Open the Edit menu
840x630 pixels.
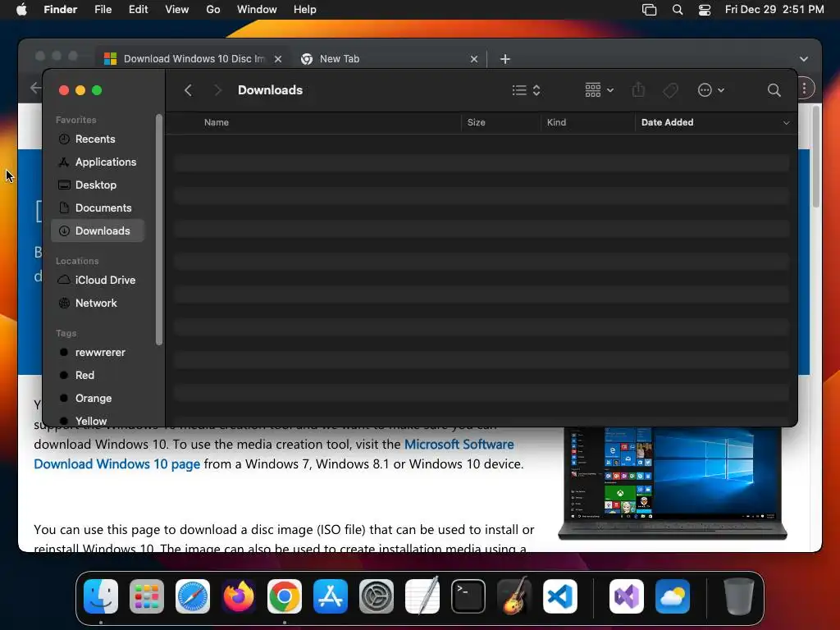tap(138, 10)
